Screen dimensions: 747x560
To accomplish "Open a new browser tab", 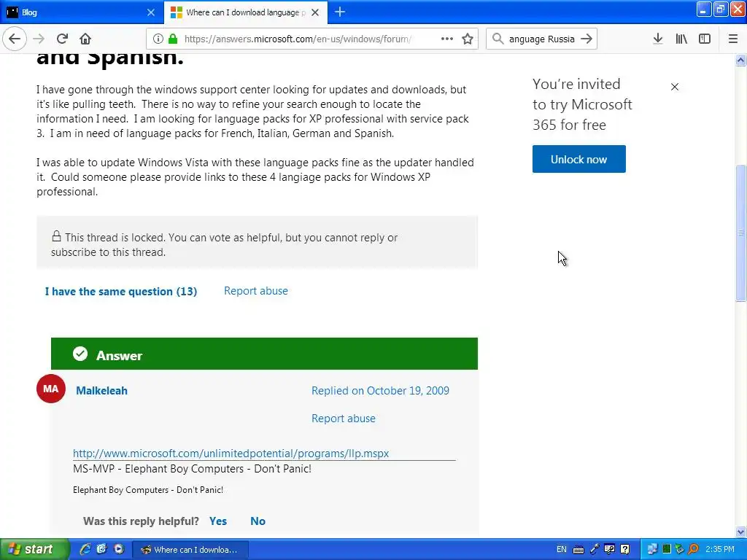I will 340,12.
